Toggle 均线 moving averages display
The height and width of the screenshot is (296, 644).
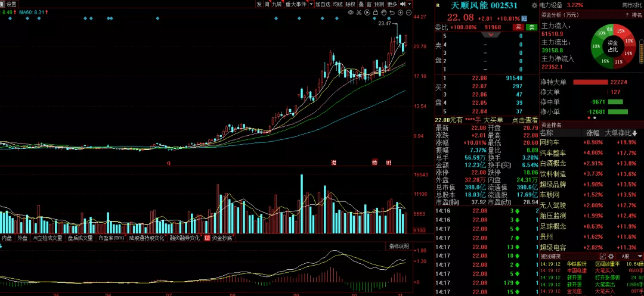click(x=338, y=4)
